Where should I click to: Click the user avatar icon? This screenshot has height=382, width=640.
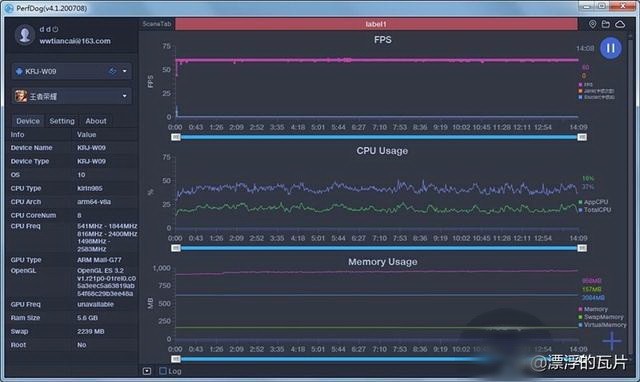(24, 35)
